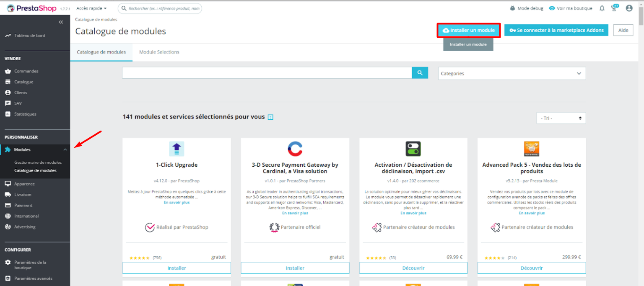Collapse sidebar with double chevron icon
The image size is (644, 286).
point(61,22)
